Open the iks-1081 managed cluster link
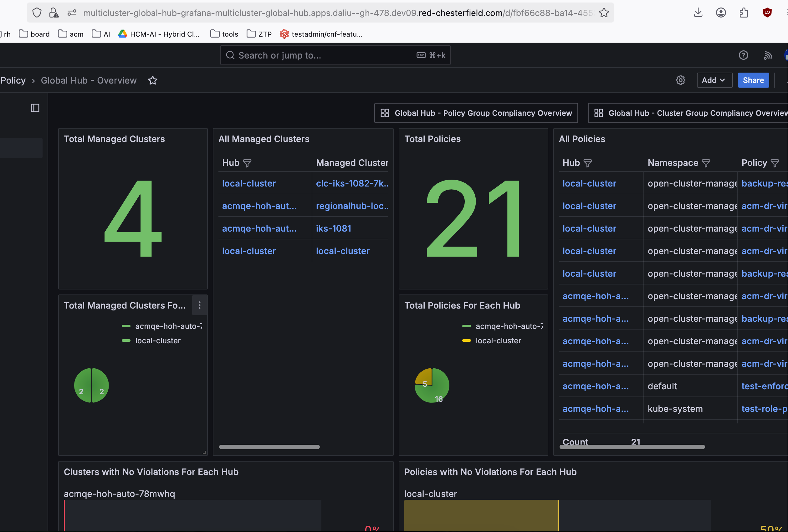This screenshot has height=532, width=788. (x=333, y=228)
